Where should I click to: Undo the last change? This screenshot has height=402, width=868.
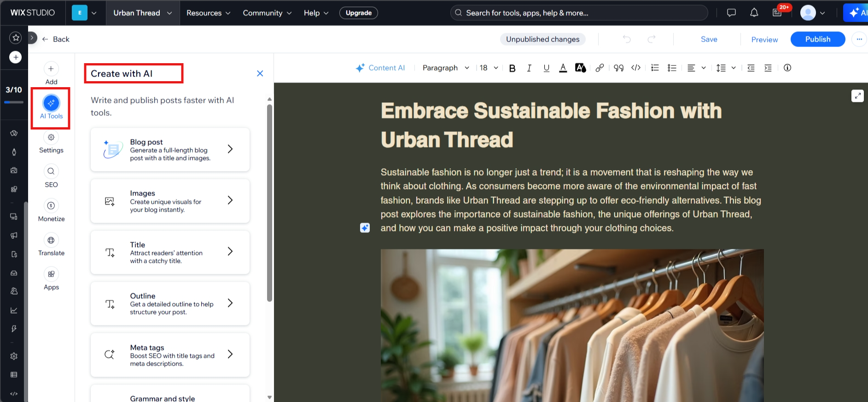627,39
